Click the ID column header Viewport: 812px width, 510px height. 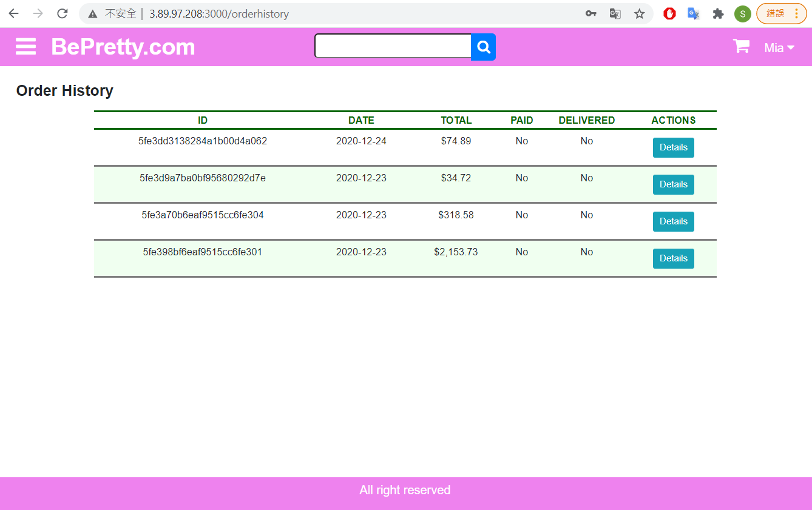203,120
